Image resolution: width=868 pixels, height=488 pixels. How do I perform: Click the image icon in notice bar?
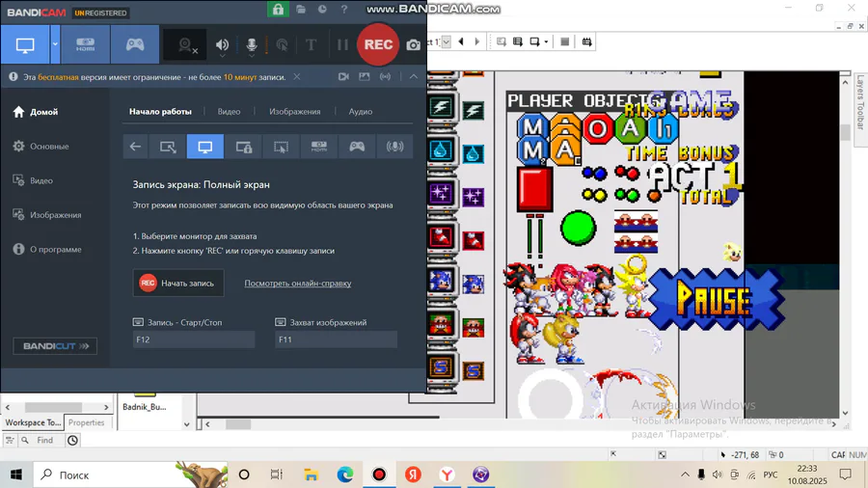point(365,77)
